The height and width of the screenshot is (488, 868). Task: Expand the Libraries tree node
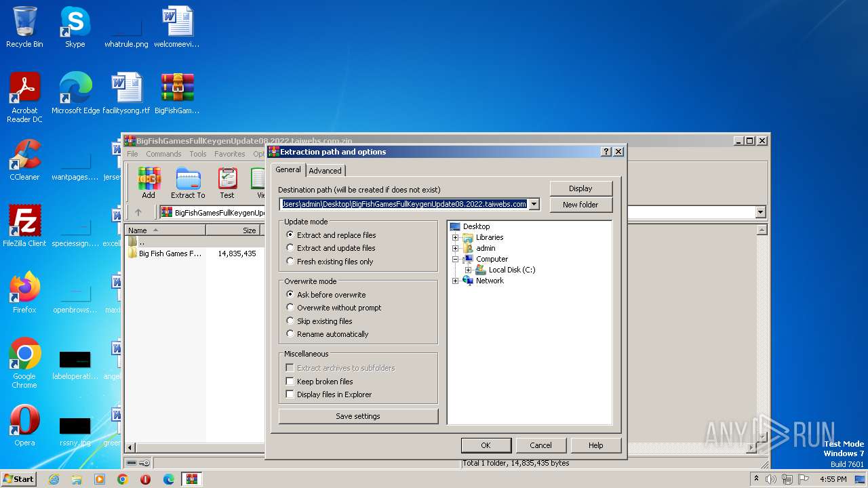point(456,237)
